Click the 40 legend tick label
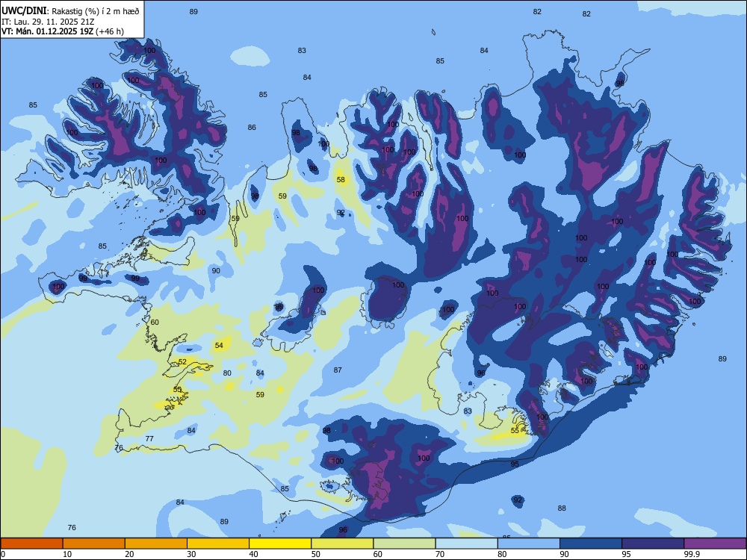This screenshot has width=747, height=560. tap(253, 554)
